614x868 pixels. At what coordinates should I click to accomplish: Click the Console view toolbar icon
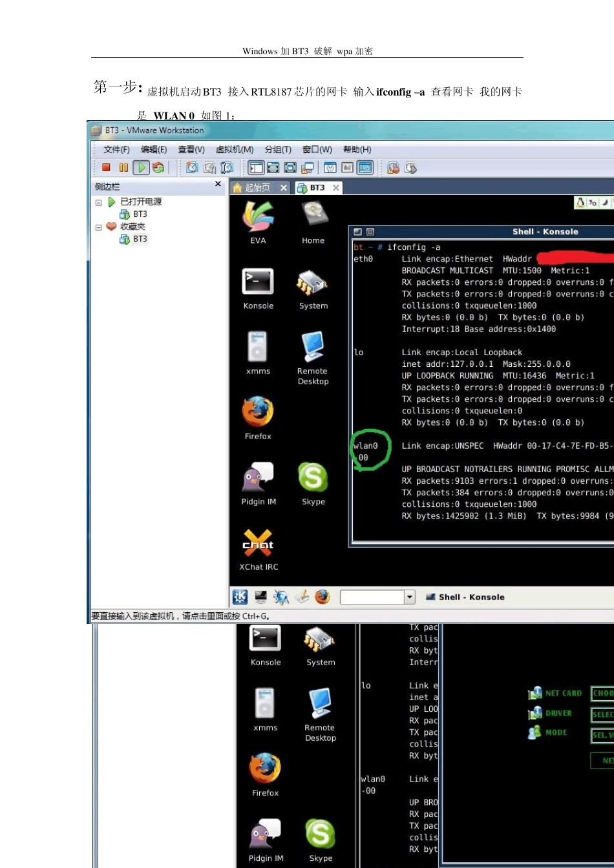[x=365, y=168]
